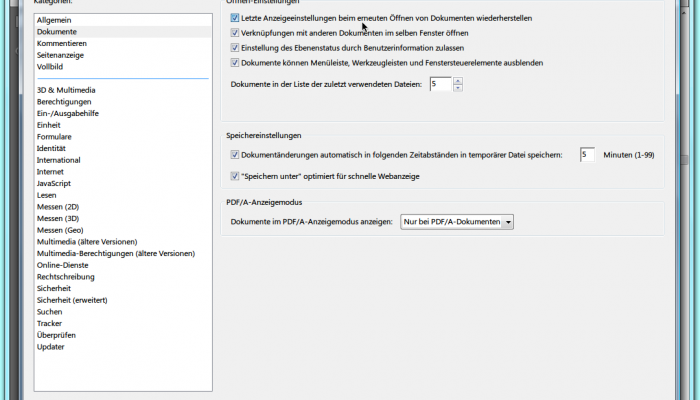Uncheck 'Verknüpfungen mit anderen Dokumenten' checkbox
The image size is (700, 400).
[x=234, y=33]
